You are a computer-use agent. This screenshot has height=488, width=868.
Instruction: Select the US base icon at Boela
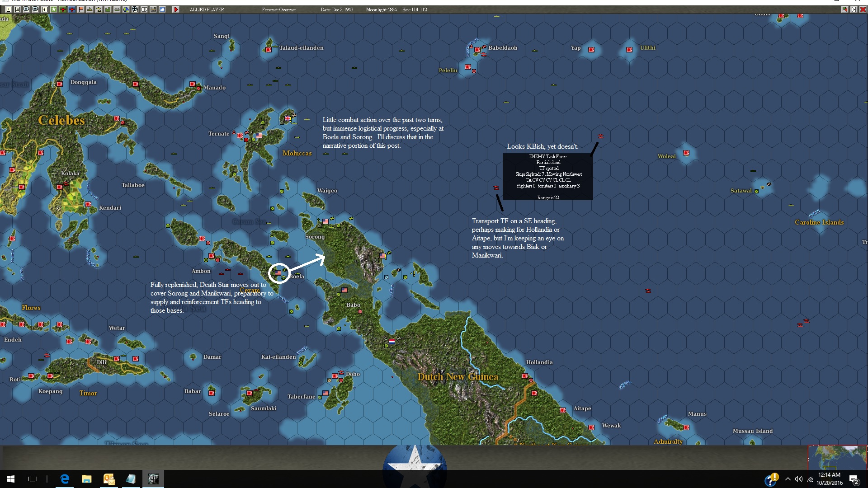click(x=278, y=273)
